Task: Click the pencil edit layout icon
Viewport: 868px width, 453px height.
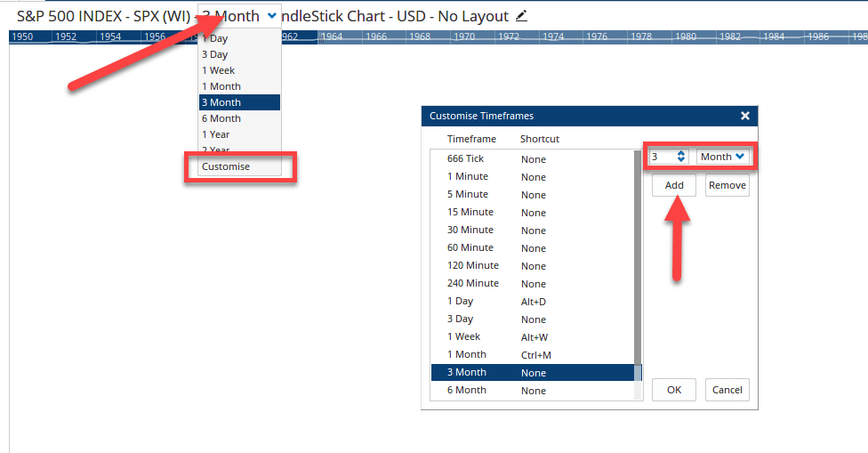Action: [x=521, y=16]
